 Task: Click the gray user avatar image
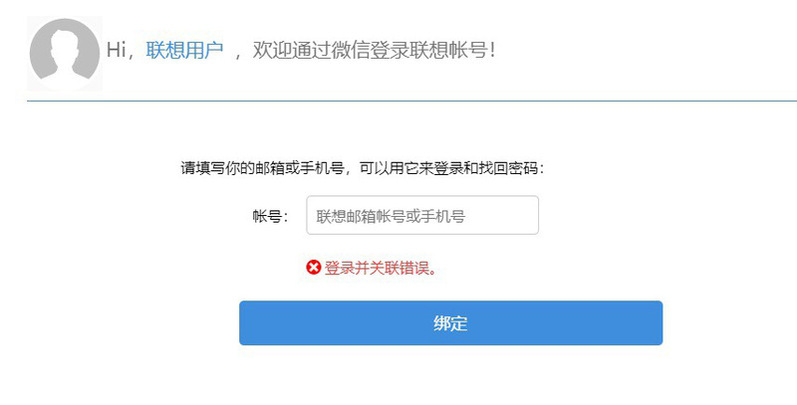click(x=65, y=54)
